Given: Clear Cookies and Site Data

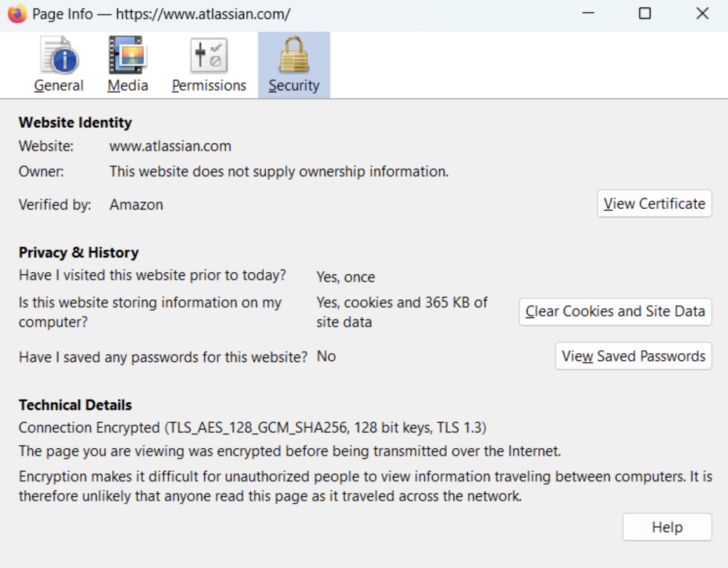Looking at the screenshot, I should pos(615,311).
